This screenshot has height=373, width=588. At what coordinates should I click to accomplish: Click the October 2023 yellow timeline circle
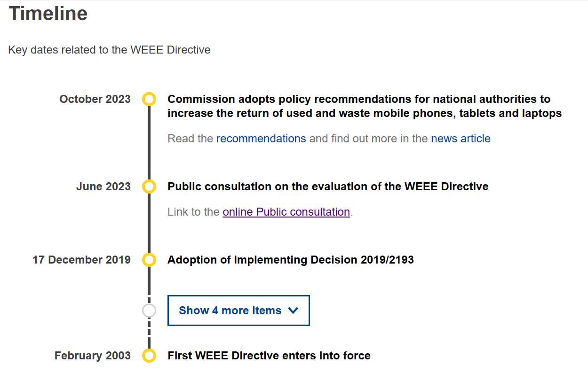coord(149,99)
